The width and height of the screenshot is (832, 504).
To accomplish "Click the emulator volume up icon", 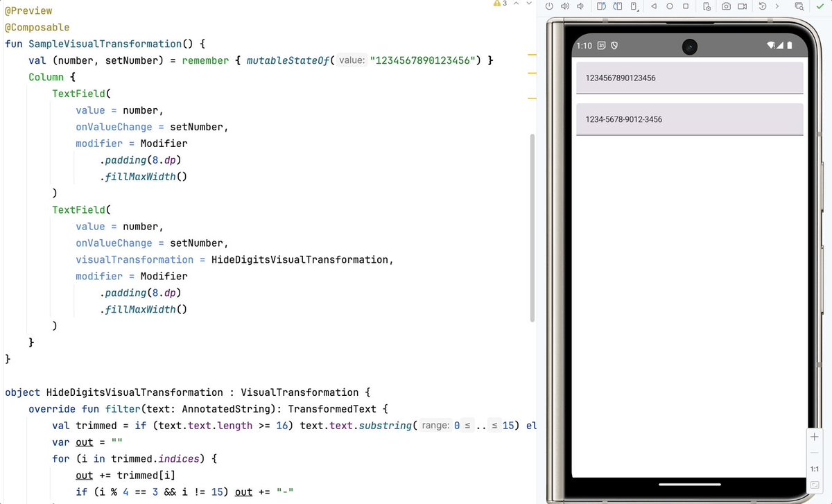I will click(x=565, y=6).
